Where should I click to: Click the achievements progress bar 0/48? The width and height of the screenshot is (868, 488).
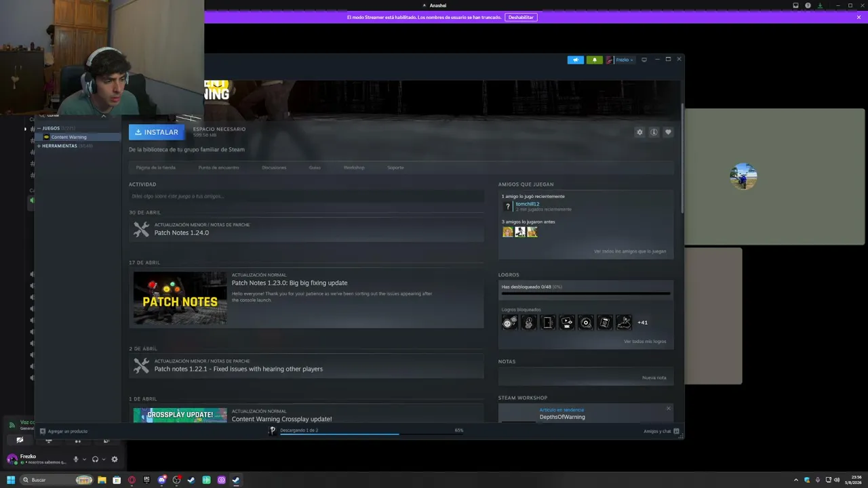pyautogui.click(x=586, y=294)
